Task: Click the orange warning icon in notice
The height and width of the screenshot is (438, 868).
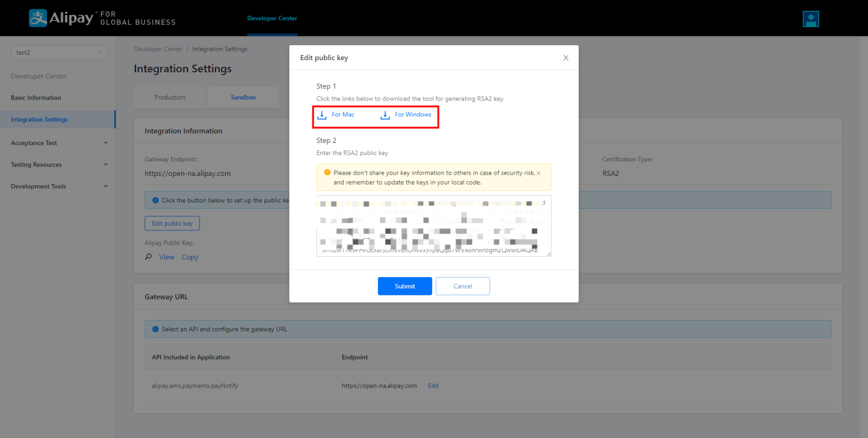Action: click(327, 172)
